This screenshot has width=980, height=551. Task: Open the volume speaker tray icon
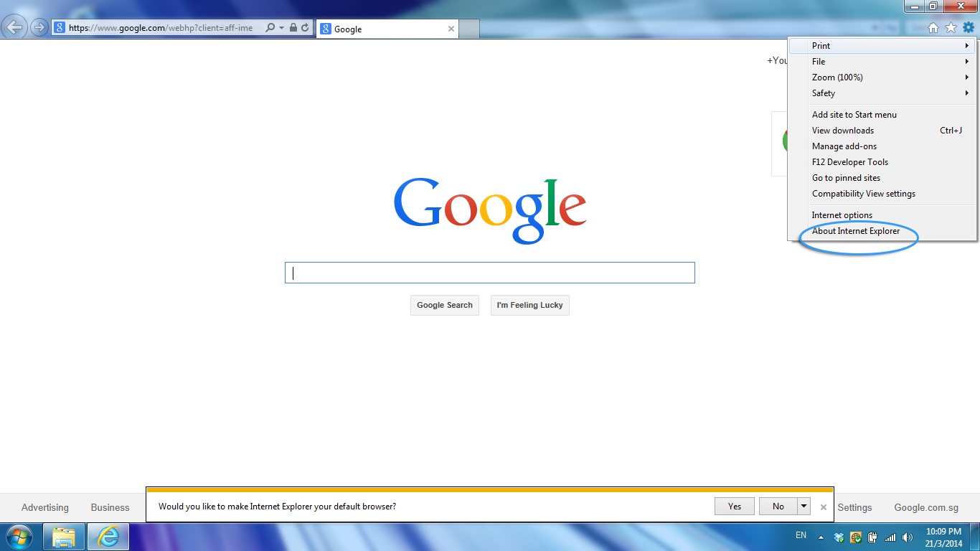[908, 537]
